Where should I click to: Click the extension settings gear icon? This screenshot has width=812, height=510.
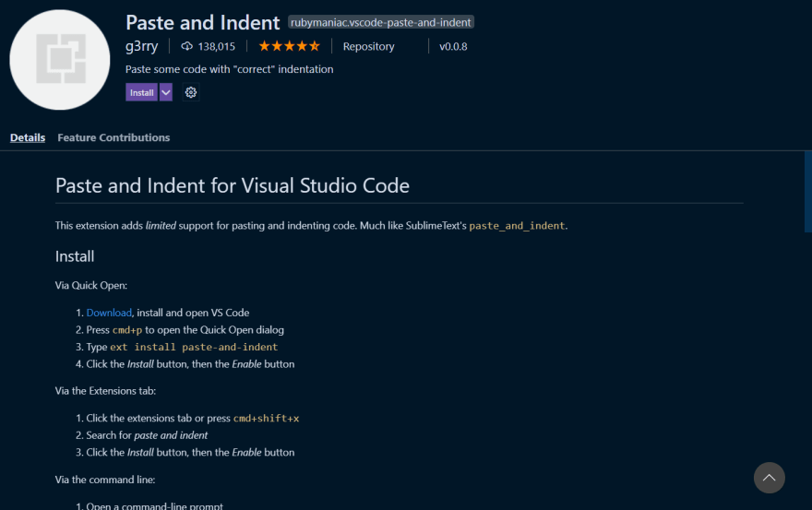(x=191, y=92)
